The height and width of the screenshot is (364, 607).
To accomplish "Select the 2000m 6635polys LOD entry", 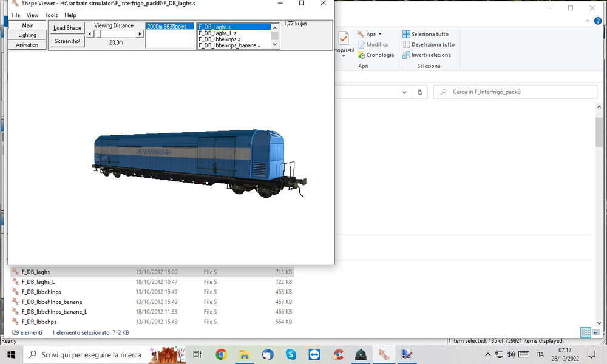I will click(x=169, y=26).
